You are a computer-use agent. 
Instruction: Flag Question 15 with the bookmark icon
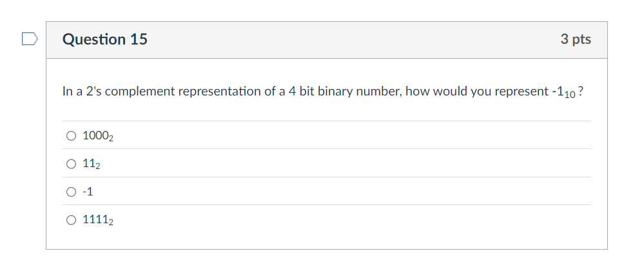click(30, 39)
